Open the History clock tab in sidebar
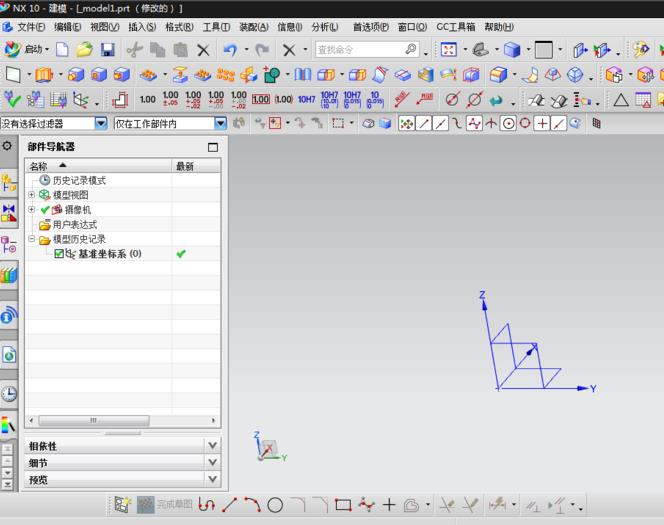This screenshot has width=664, height=525. 9,393
